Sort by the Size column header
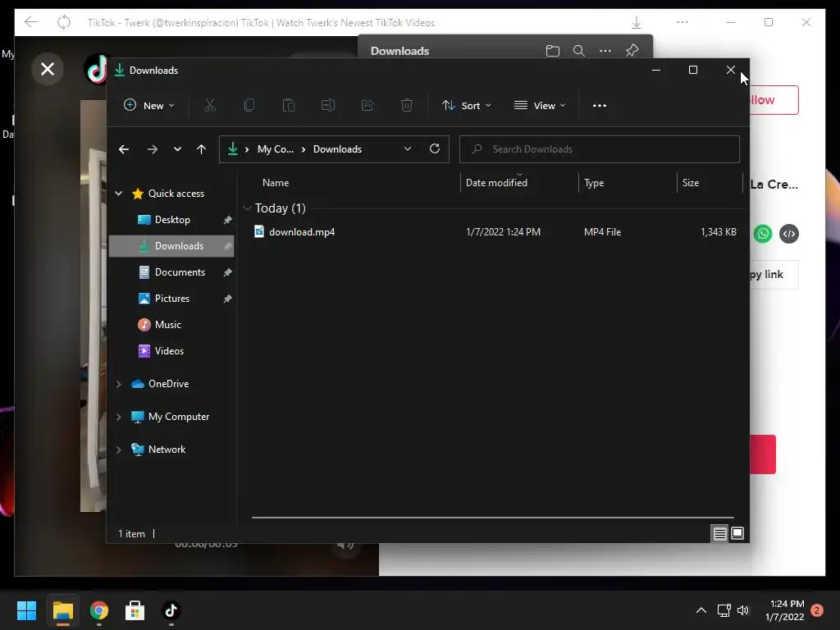Viewport: 840px width, 630px height. click(691, 183)
